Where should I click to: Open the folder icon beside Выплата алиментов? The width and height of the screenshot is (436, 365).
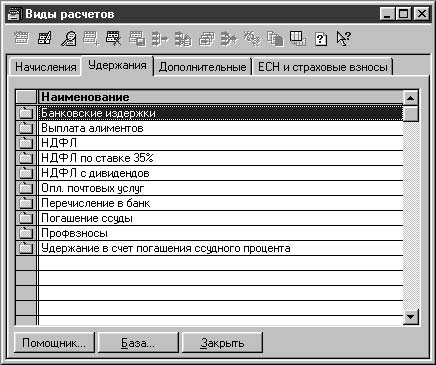click(x=26, y=128)
